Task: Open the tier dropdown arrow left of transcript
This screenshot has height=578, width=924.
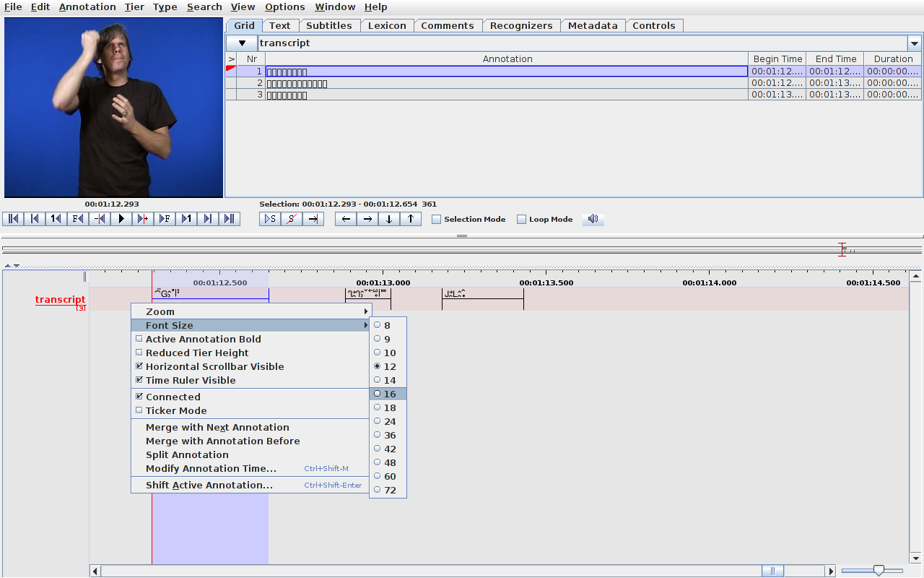Action: click(242, 43)
